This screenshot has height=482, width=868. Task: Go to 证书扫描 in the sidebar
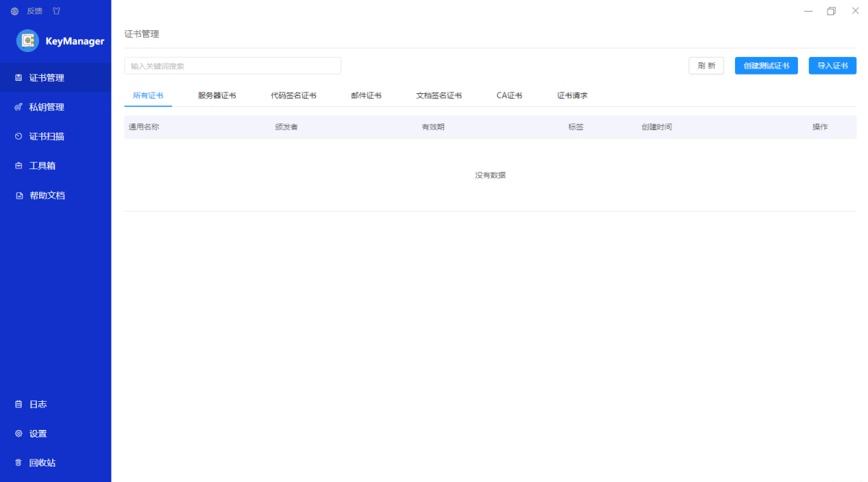click(x=46, y=137)
